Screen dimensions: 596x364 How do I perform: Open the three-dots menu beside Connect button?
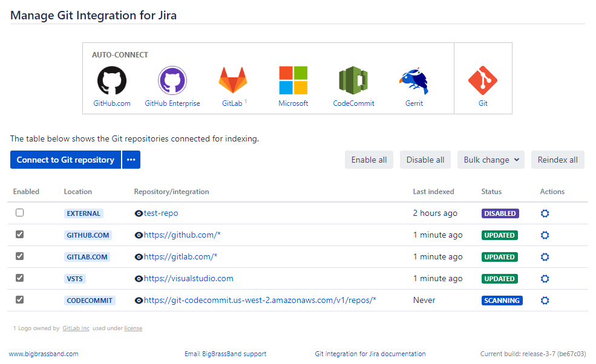pos(131,160)
